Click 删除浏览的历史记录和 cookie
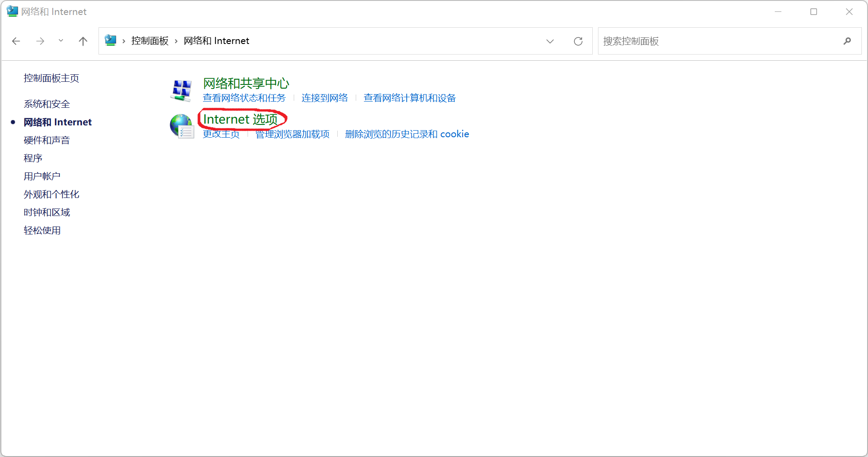Image resolution: width=868 pixels, height=457 pixels. point(407,134)
